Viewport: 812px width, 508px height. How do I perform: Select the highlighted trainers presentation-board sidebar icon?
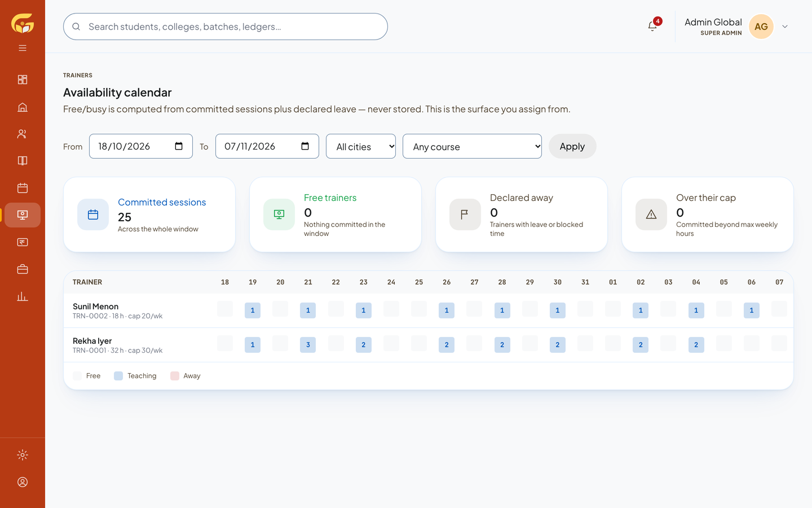(23, 215)
